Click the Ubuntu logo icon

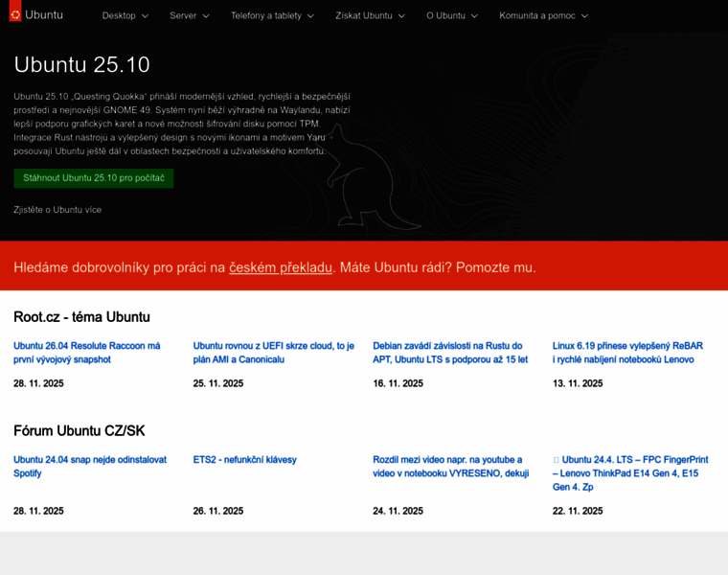point(15,14)
